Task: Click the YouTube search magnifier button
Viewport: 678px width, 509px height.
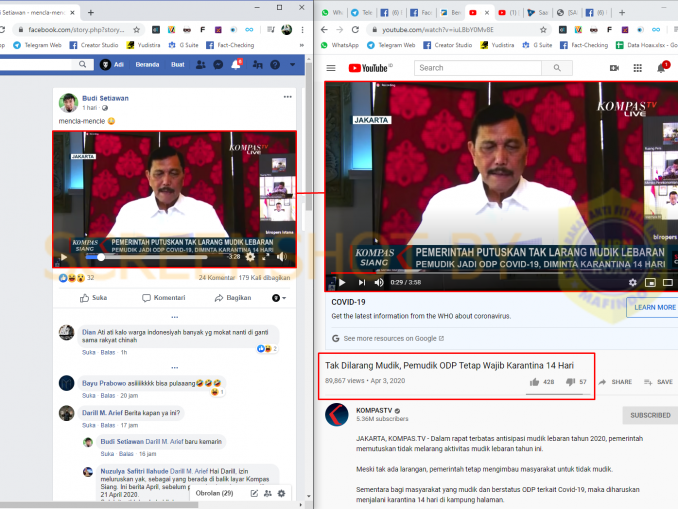Action: [557, 68]
